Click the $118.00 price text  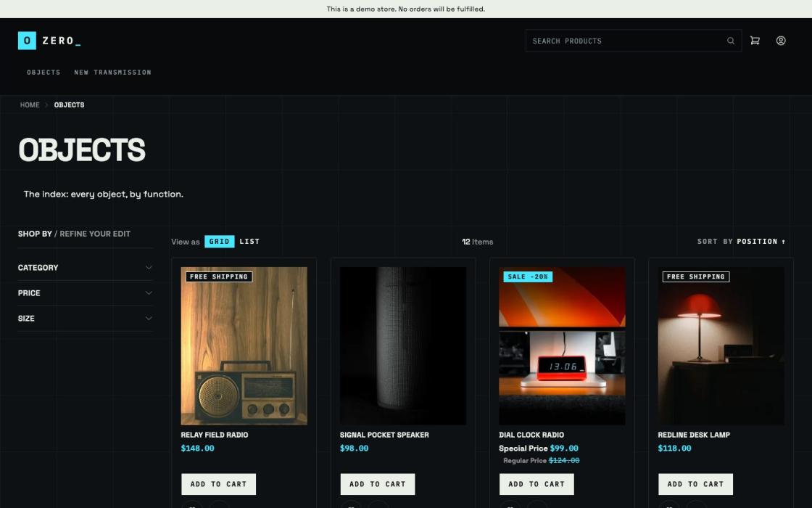(x=674, y=448)
